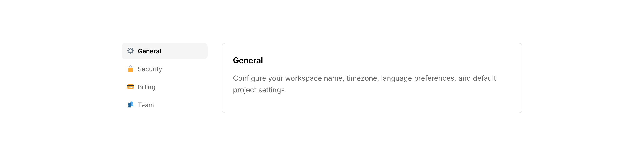Screen dimensions: 644x156
Task: Click the bold General panel heading
Action: 248,60
